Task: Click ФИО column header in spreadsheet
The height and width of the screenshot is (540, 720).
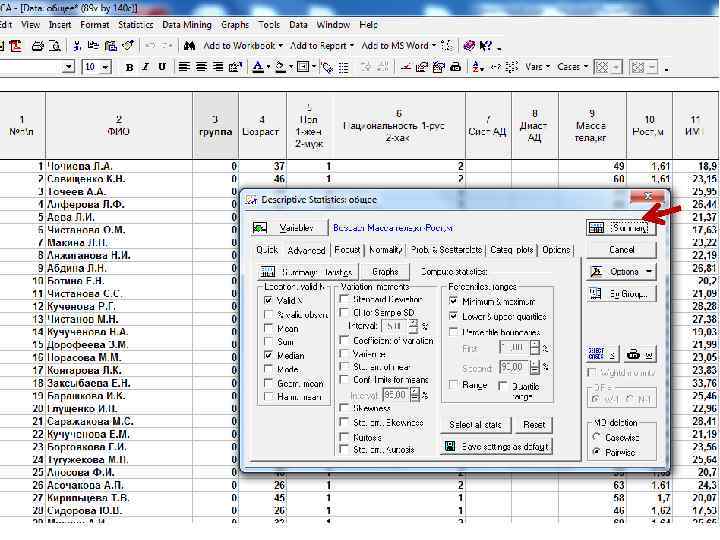Action: click(x=119, y=125)
